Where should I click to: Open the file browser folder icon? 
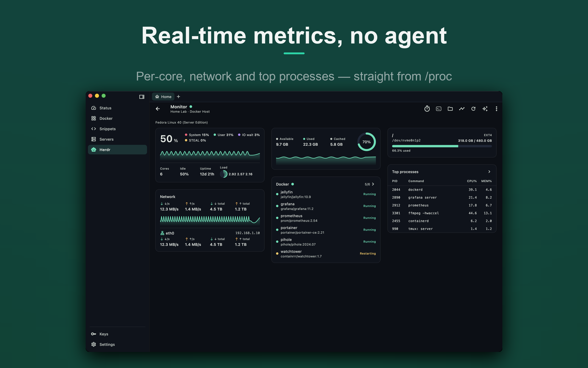(x=450, y=109)
